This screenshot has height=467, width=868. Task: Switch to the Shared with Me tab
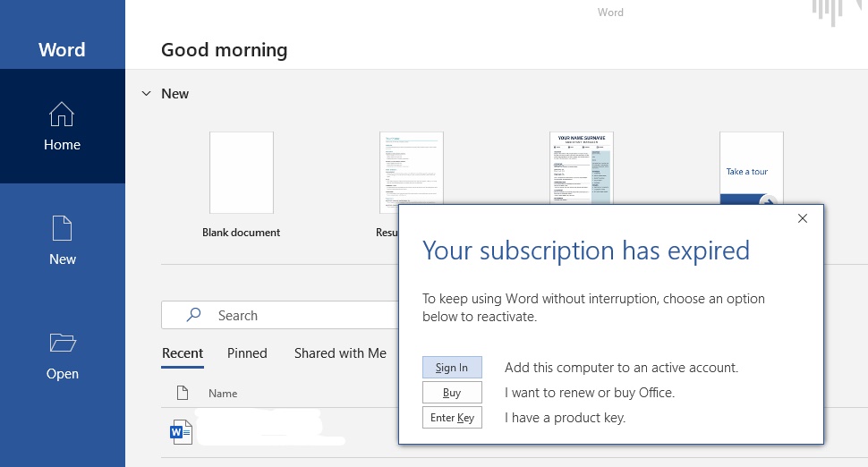tap(340, 353)
